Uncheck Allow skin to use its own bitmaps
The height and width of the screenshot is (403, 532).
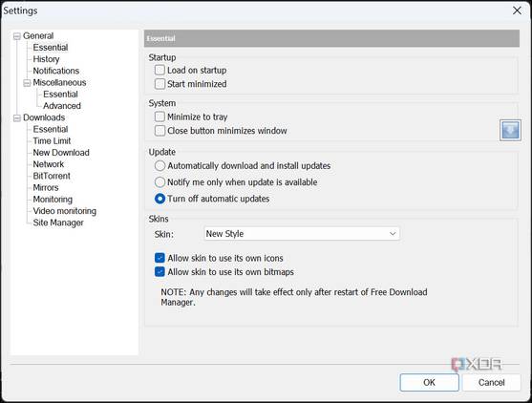click(x=160, y=272)
